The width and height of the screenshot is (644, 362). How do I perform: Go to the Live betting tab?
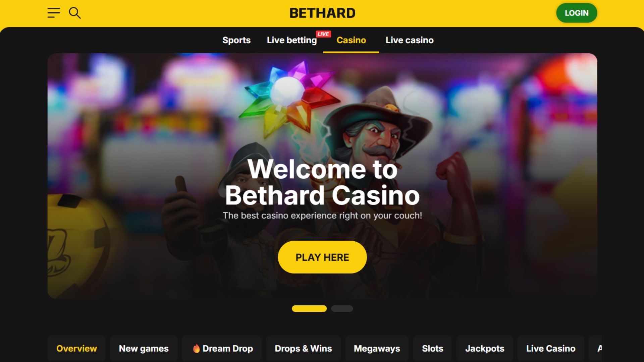point(292,40)
